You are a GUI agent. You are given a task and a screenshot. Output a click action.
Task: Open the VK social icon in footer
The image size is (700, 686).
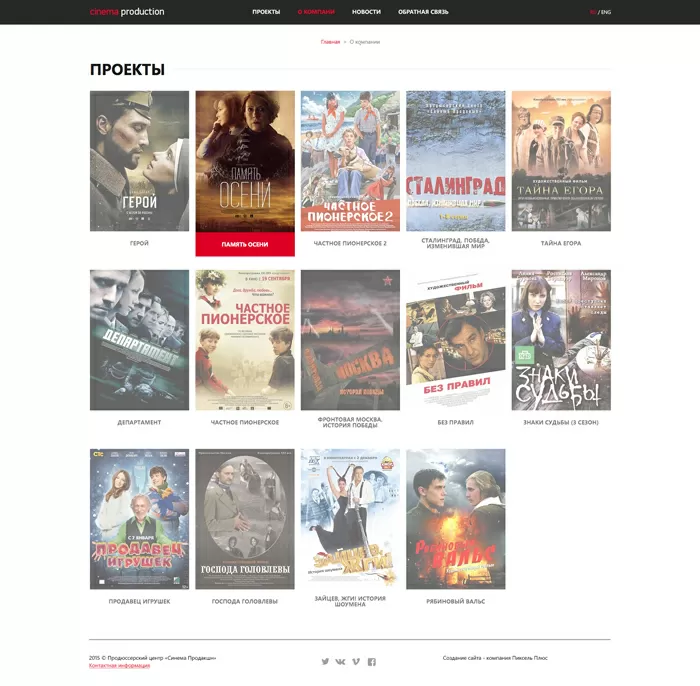tap(340, 661)
